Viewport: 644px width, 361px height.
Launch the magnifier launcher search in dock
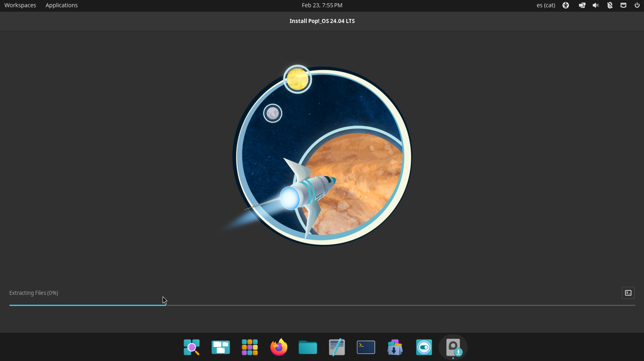click(192, 347)
